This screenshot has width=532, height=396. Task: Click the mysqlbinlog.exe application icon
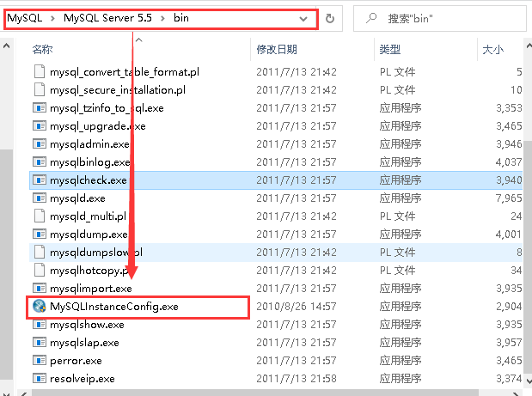[x=40, y=161]
